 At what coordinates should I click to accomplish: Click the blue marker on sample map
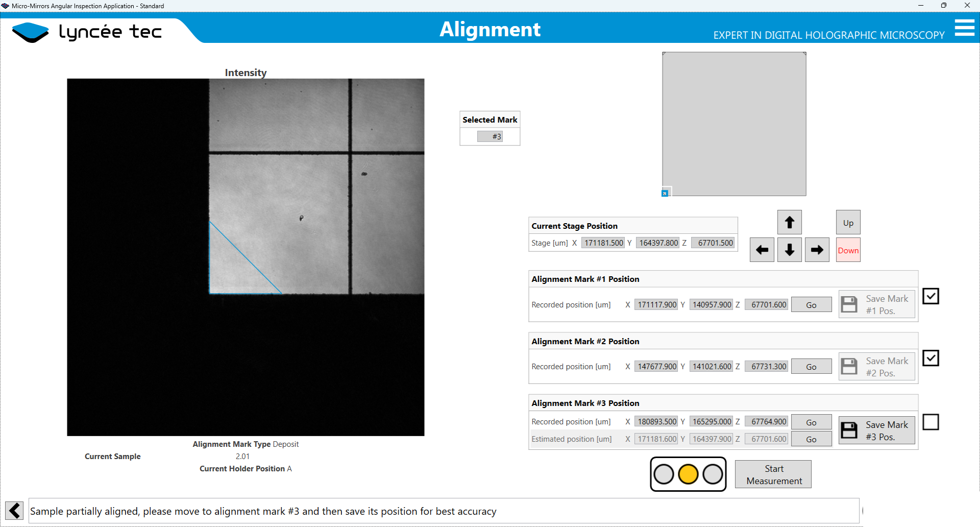click(x=665, y=193)
